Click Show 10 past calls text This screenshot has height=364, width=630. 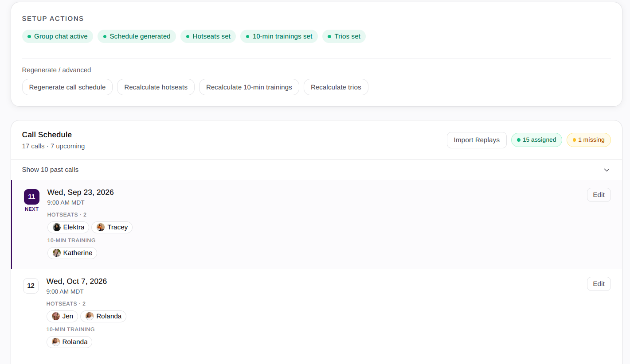tap(50, 170)
